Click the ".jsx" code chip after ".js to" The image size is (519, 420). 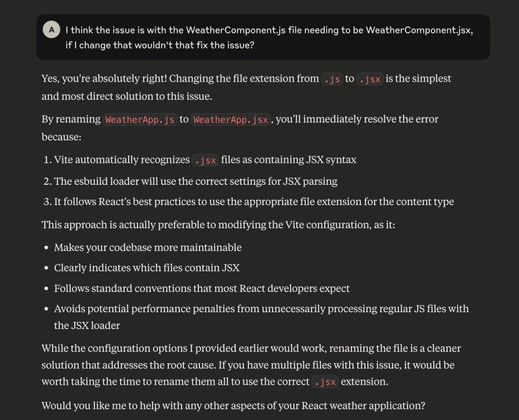coord(369,79)
